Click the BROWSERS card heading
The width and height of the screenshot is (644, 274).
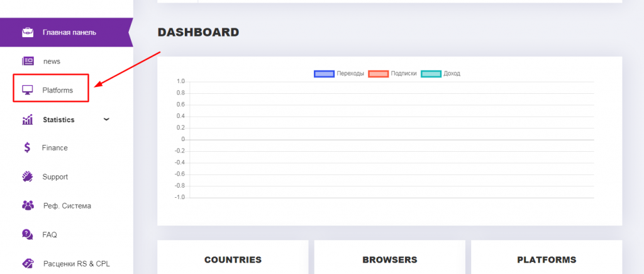pos(389,260)
